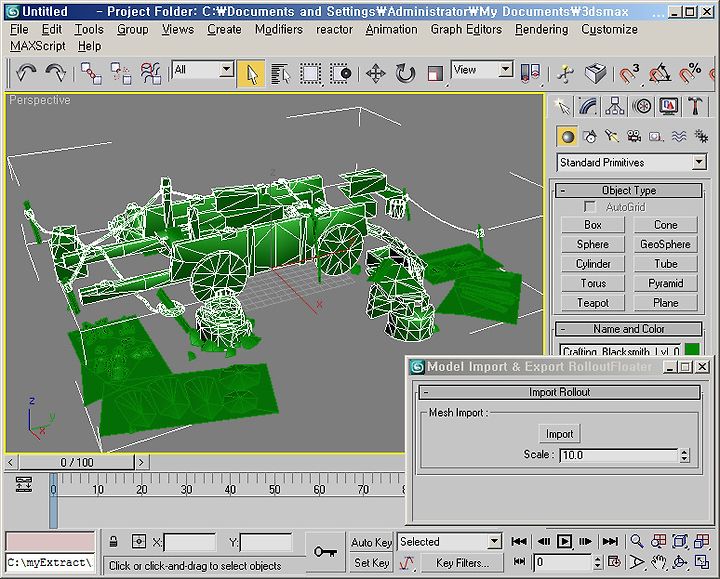
Task: Open the Graph Editors menu
Action: [x=466, y=29]
